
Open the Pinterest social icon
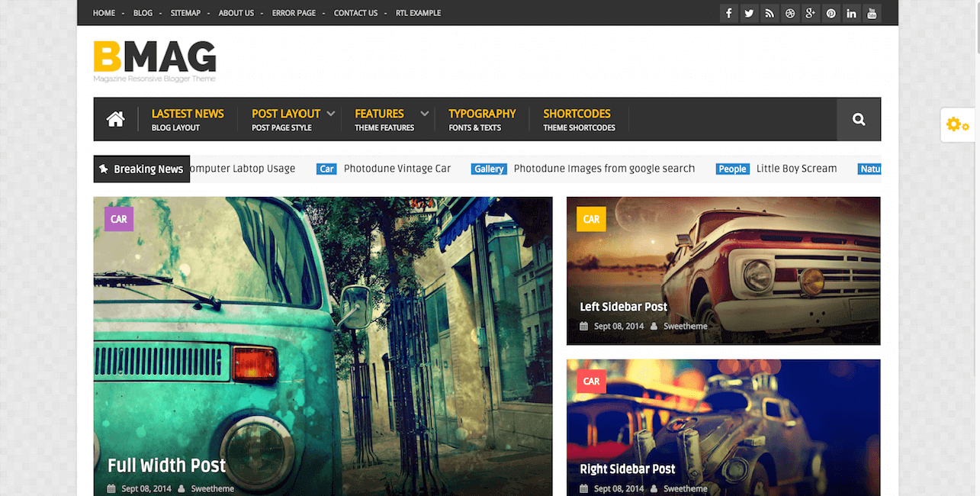(x=831, y=13)
